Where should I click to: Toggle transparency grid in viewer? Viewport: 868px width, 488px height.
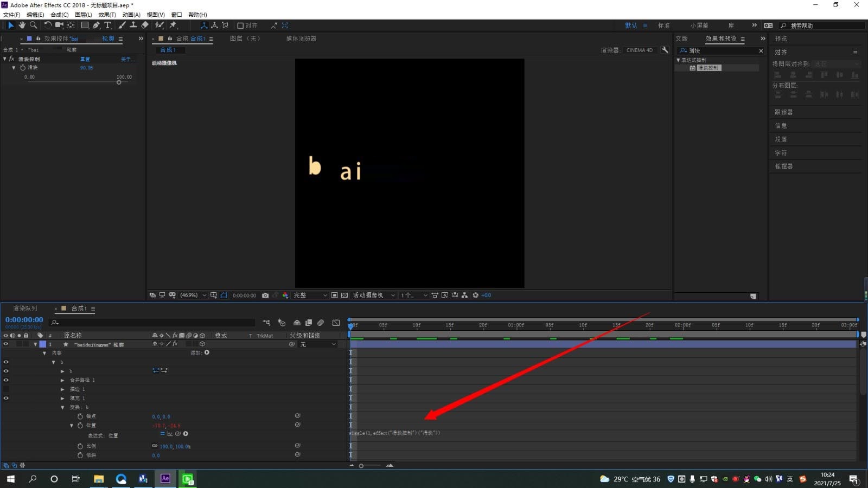click(344, 296)
